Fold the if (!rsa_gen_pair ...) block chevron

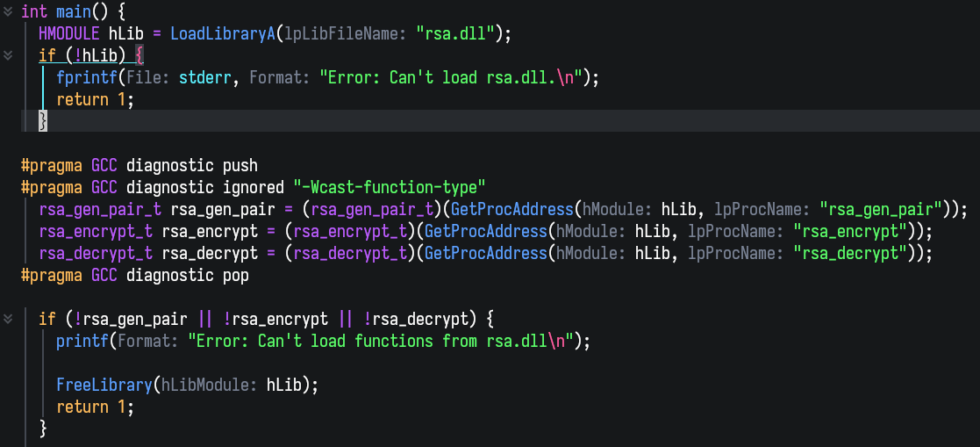(x=8, y=319)
